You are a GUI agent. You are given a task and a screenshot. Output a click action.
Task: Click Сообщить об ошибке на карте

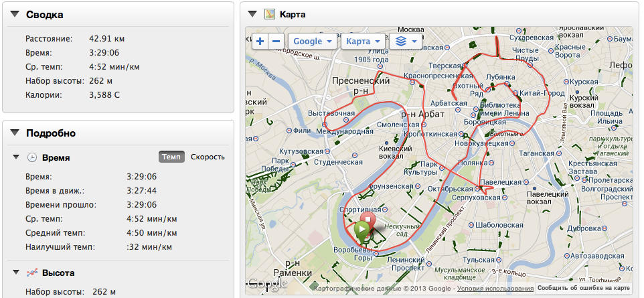click(583, 288)
